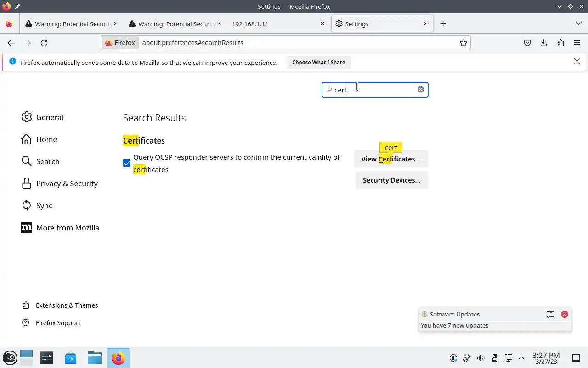Close the Settings tab
Viewport: 588px width, 368px height.
(425, 23)
